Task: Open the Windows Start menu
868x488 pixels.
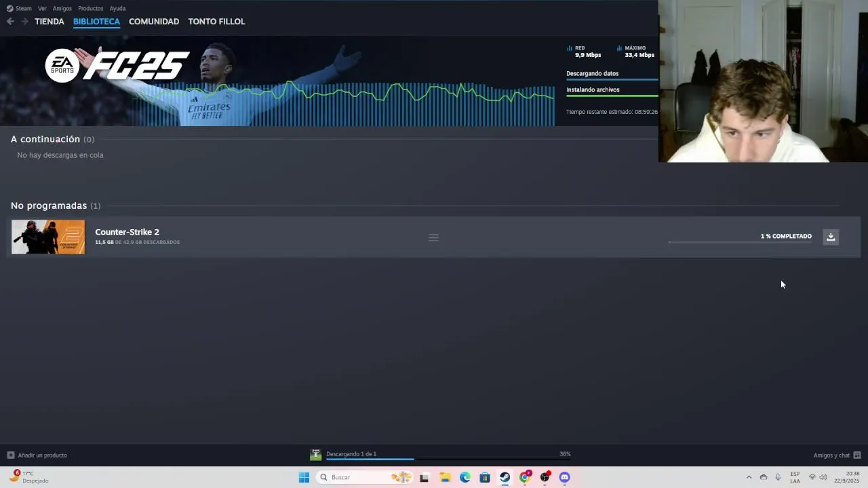Action: pos(304,477)
